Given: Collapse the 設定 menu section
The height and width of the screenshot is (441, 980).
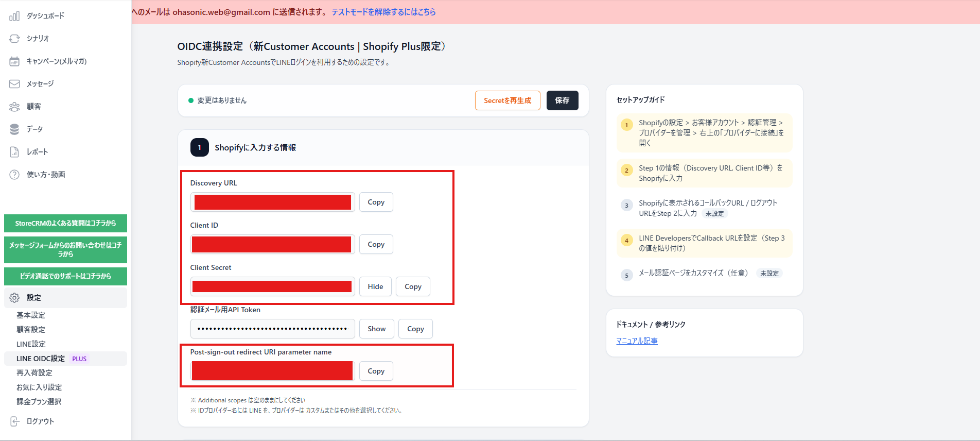Looking at the screenshot, I should 65,298.
